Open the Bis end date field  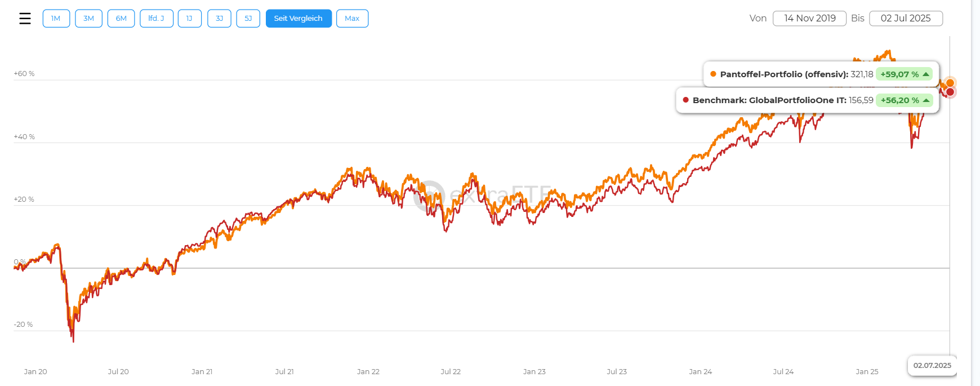906,19
